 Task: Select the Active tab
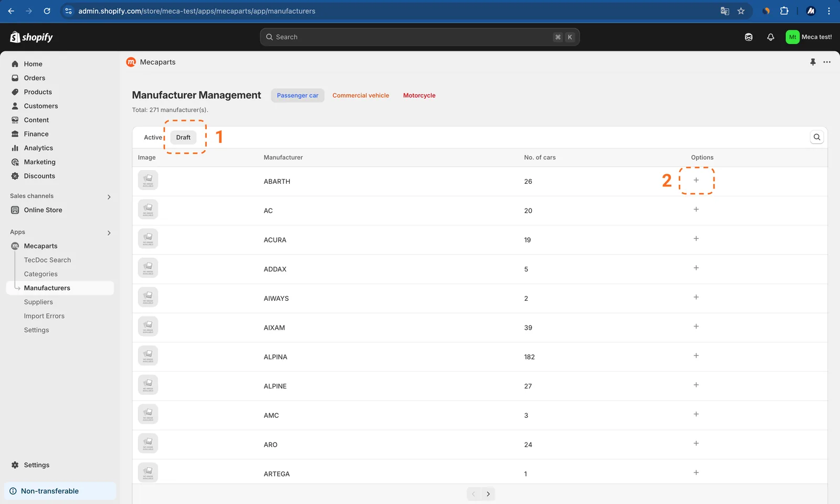[153, 138]
